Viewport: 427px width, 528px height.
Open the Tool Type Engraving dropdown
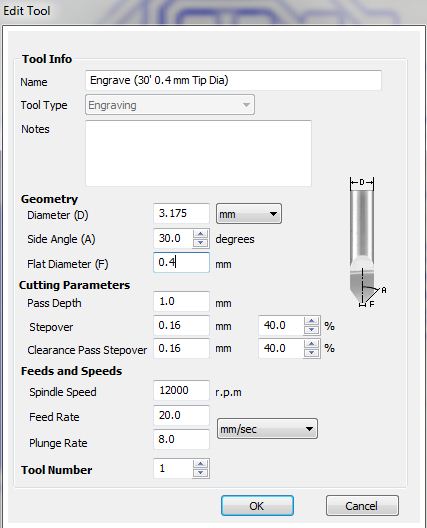point(170,105)
